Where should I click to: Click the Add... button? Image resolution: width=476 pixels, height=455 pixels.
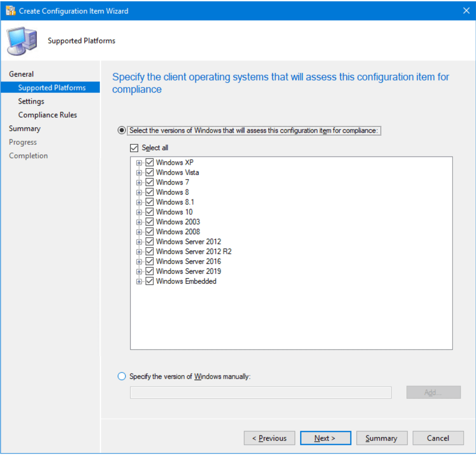(434, 392)
